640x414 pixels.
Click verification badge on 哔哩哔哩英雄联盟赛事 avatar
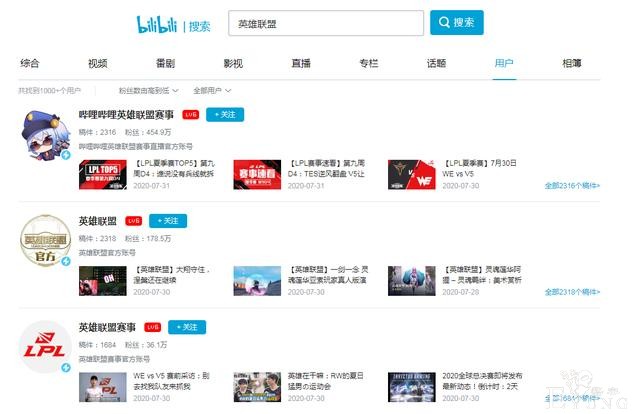(x=66, y=155)
